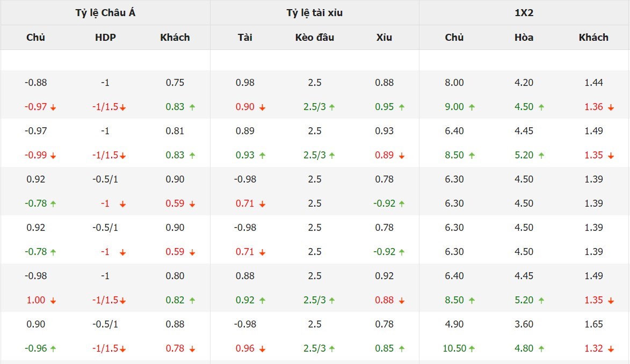
Task: Select the Tỷ lệ Châu Á header
Action: (105, 13)
